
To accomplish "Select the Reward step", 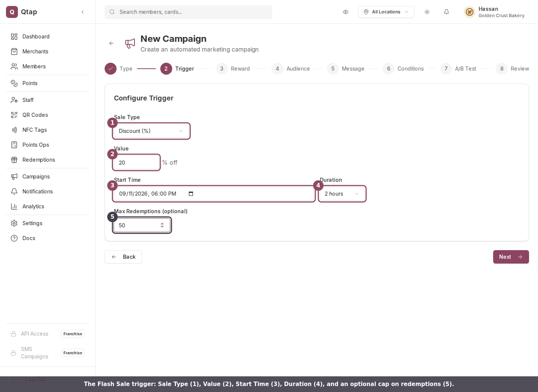I will click(233, 69).
